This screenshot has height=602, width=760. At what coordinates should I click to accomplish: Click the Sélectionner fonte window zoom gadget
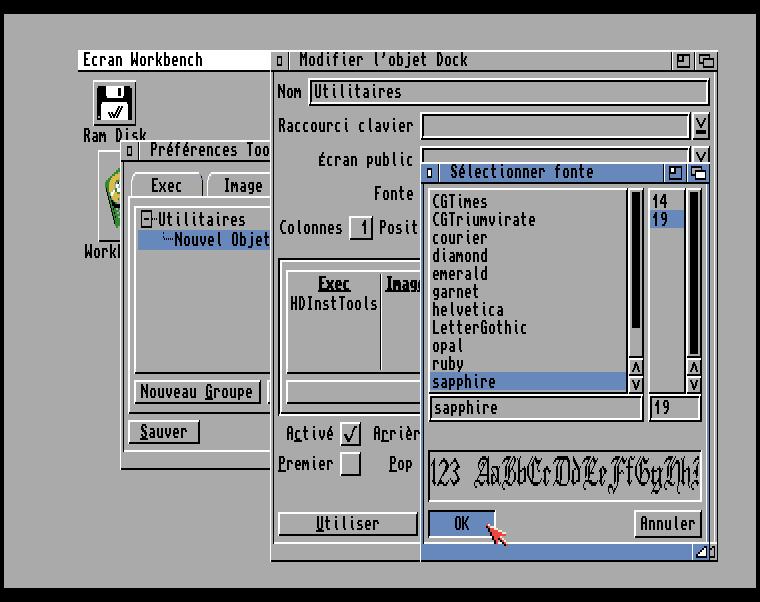[x=677, y=173]
